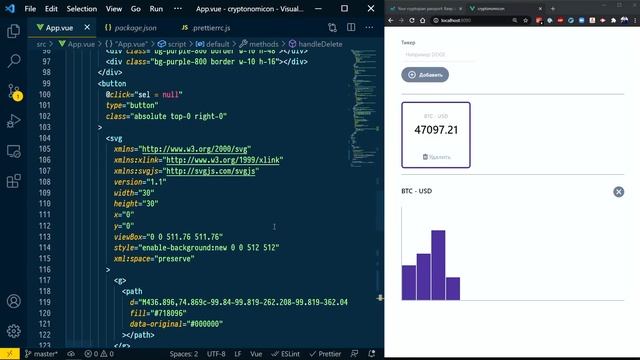Open the w3.org/2000/svg link in code
Viewport: 640px width, 360px height.
194,149
